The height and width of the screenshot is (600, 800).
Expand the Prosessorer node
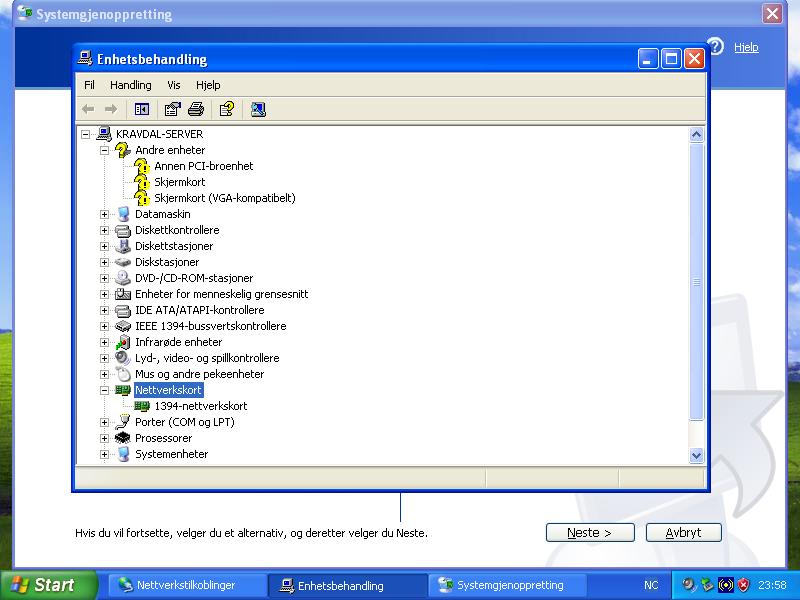105,438
